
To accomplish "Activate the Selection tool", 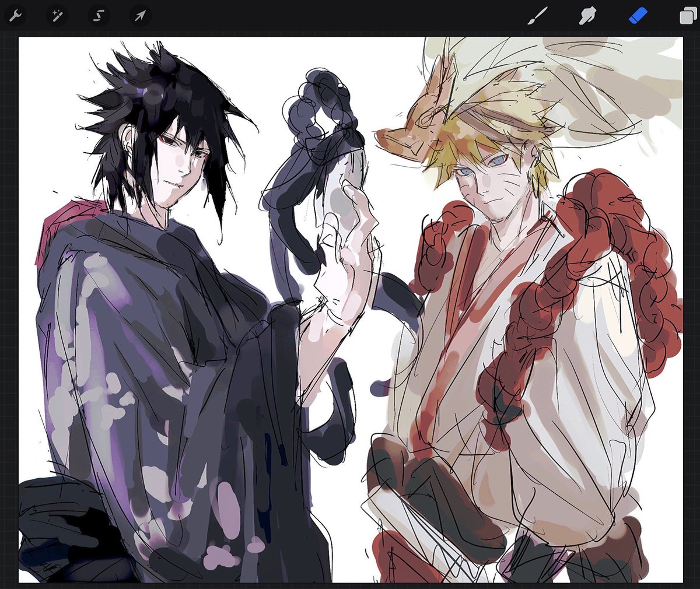I will [x=99, y=16].
